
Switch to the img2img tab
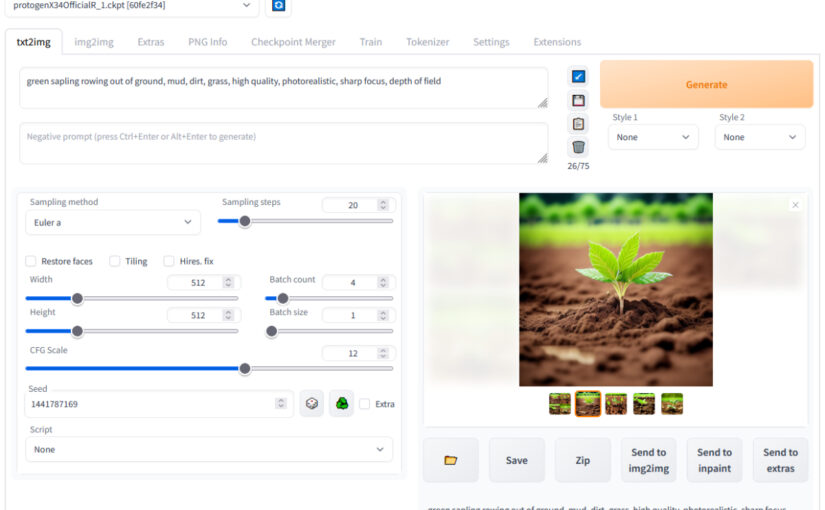(94, 42)
